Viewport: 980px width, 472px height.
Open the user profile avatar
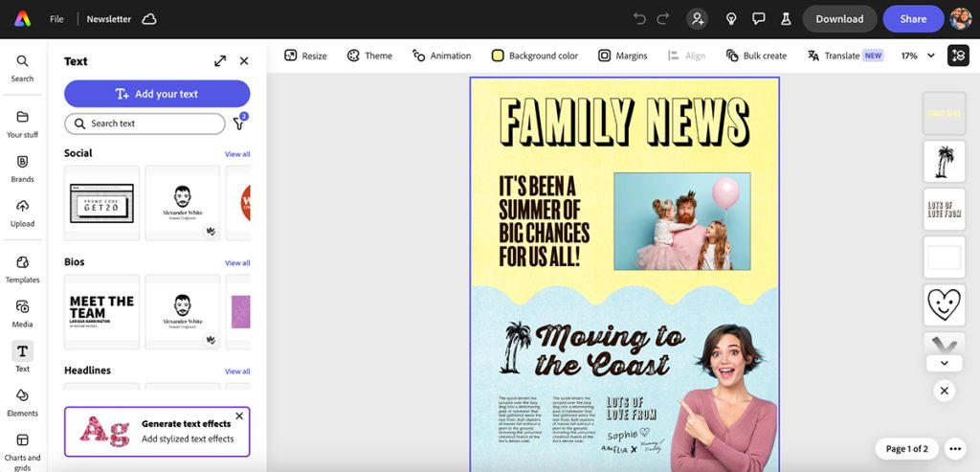click(961, 19)
